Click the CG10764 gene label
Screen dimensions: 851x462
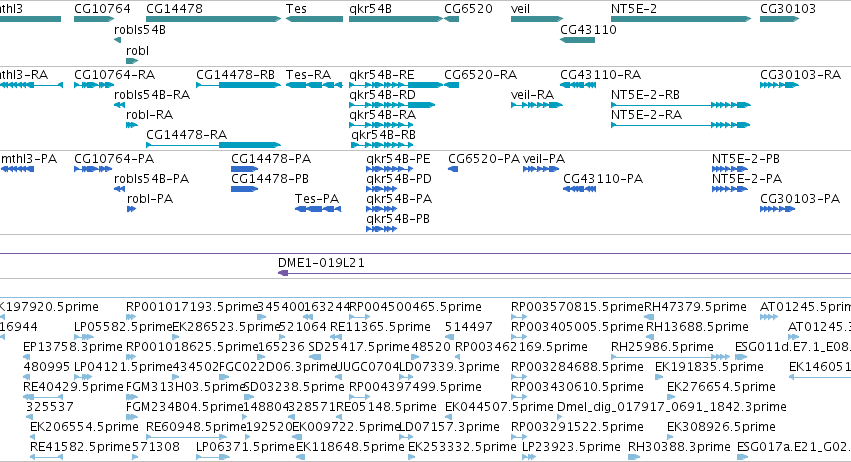coord(102,9)
